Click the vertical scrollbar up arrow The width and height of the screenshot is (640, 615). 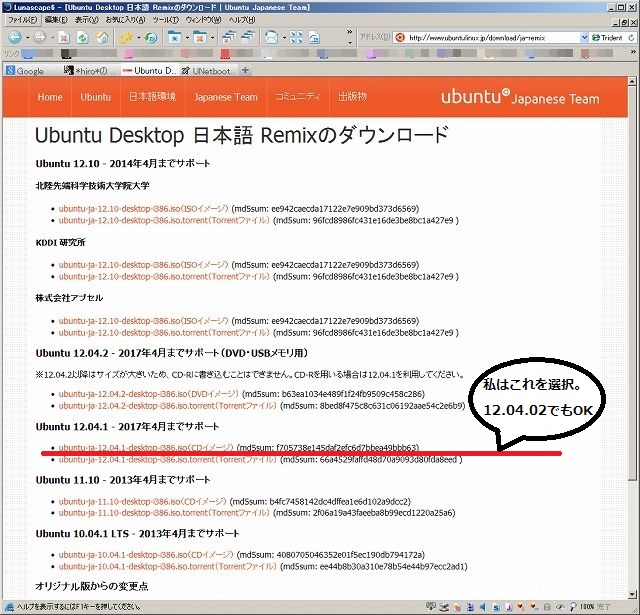(x=632, y=81)
